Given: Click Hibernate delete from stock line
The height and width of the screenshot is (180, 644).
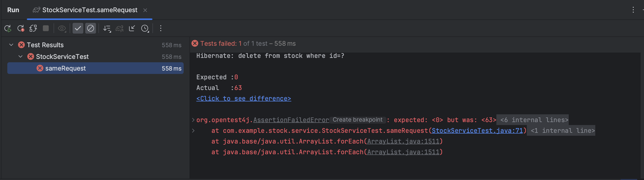Looking at the screenshot, I should tap(270, 56).
